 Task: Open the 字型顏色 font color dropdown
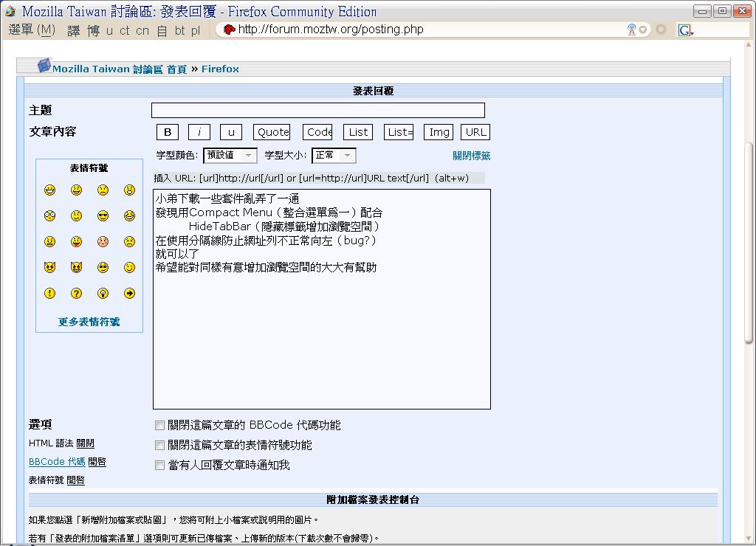click(x=230, y=155)
